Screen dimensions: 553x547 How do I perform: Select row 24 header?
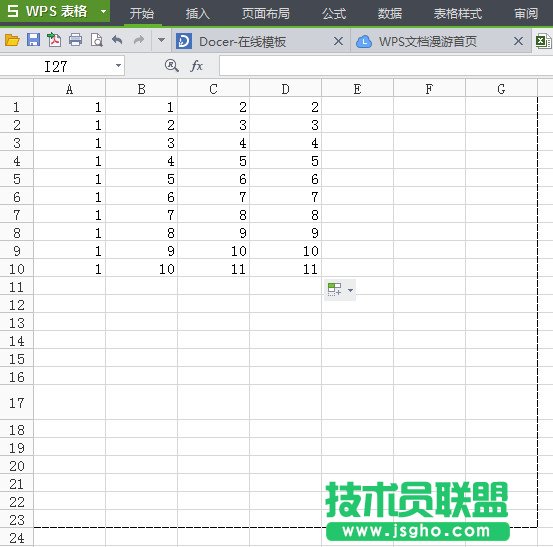pos(17,537)
